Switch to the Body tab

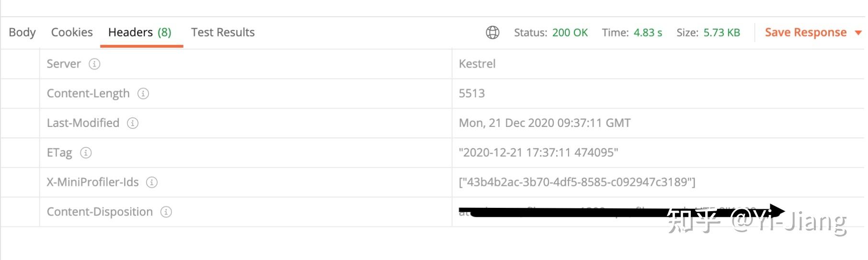coord(22,33)
